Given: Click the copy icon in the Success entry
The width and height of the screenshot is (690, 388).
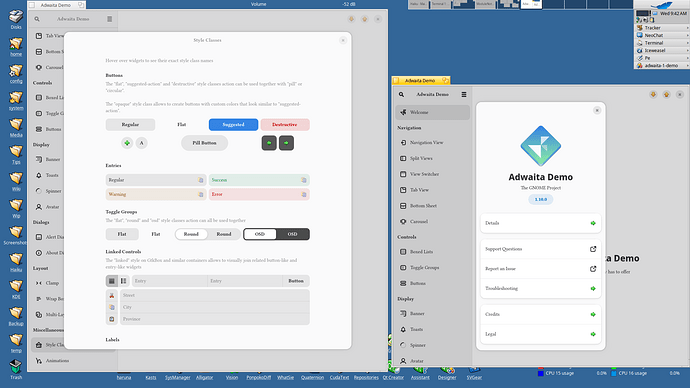Looking at the screenshot, I should coord(304,180).
